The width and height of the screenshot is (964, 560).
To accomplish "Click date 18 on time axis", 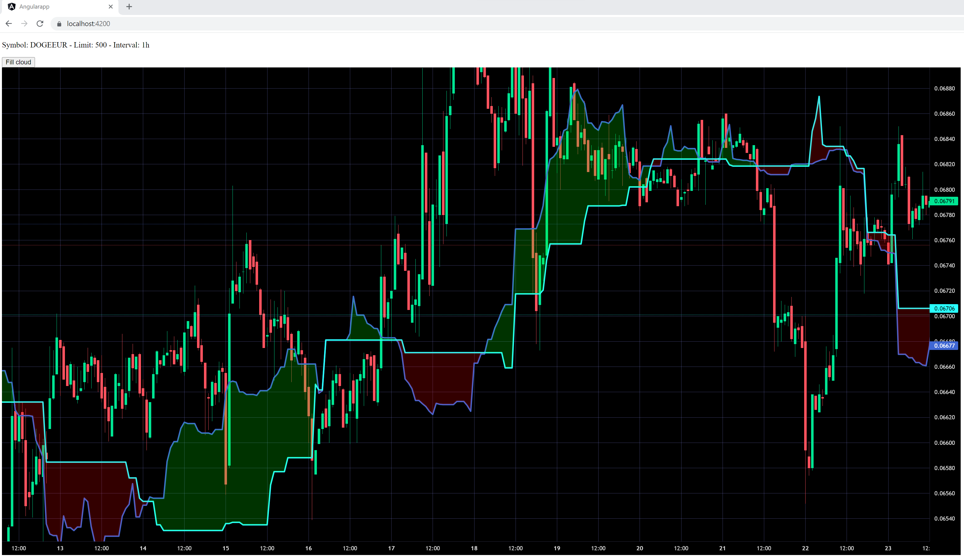I will point(474,548).
